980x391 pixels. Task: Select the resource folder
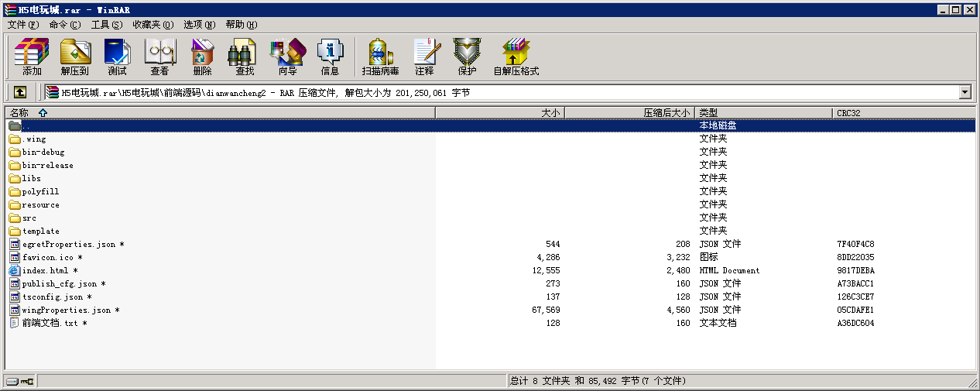pos(40,205)
